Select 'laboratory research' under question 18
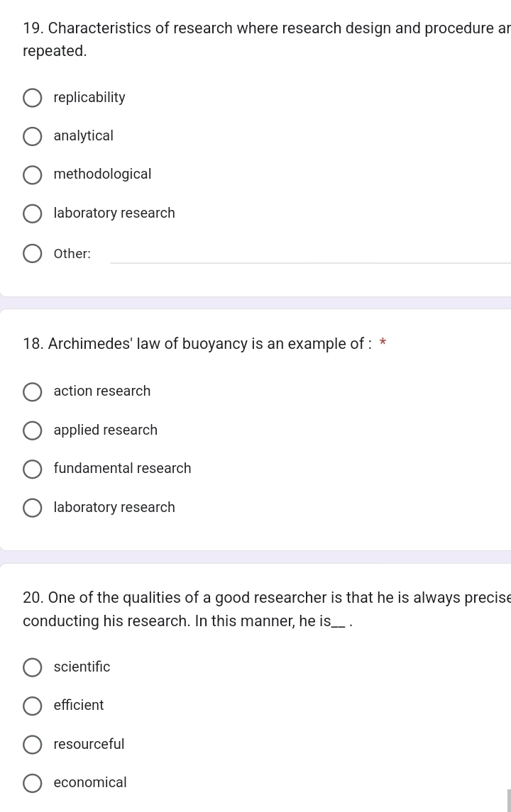This screenshot has width=511, height=812. [32, 508]
